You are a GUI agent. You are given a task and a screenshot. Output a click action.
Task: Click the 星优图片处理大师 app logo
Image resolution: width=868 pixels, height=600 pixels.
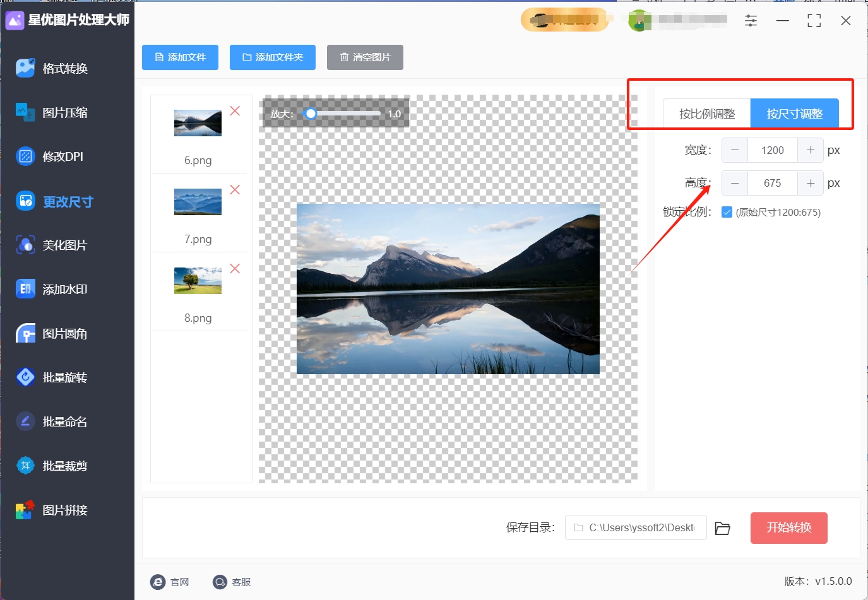tap(15, 20)
